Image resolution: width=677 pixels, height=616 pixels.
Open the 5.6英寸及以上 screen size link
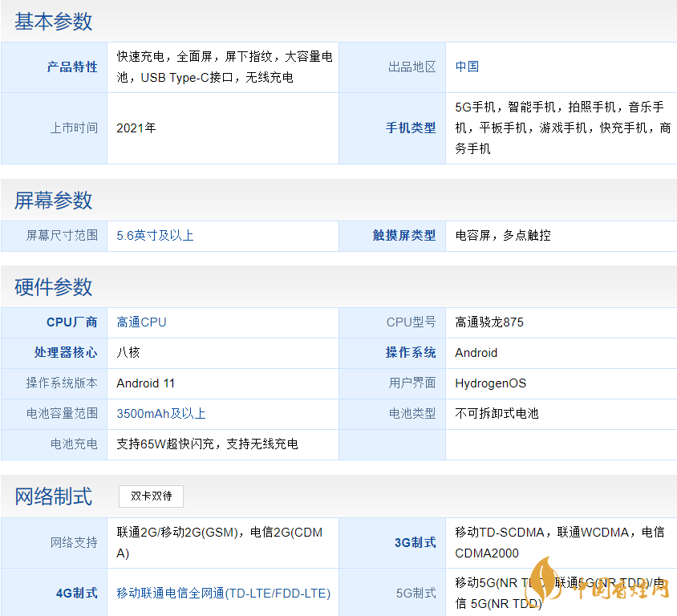pyautogui.click(x=155, y=235)
